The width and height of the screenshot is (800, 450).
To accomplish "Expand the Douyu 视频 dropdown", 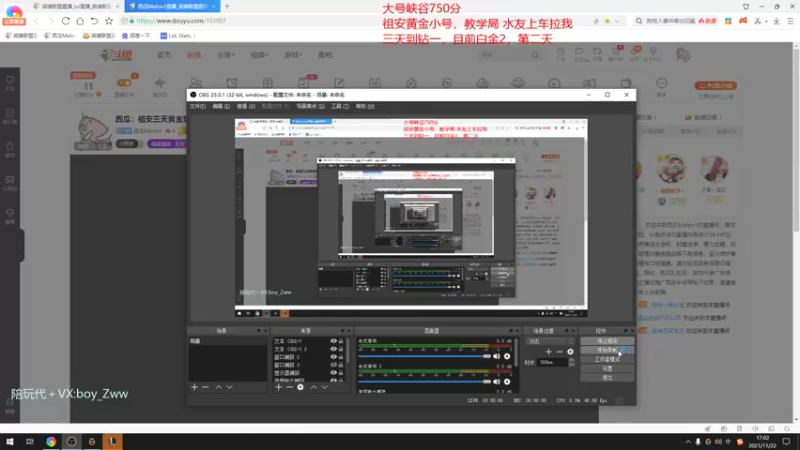I will point(259,55).
